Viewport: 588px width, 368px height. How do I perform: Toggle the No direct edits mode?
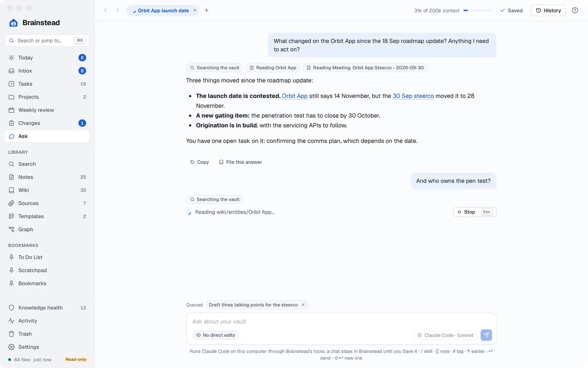[215, 335]
